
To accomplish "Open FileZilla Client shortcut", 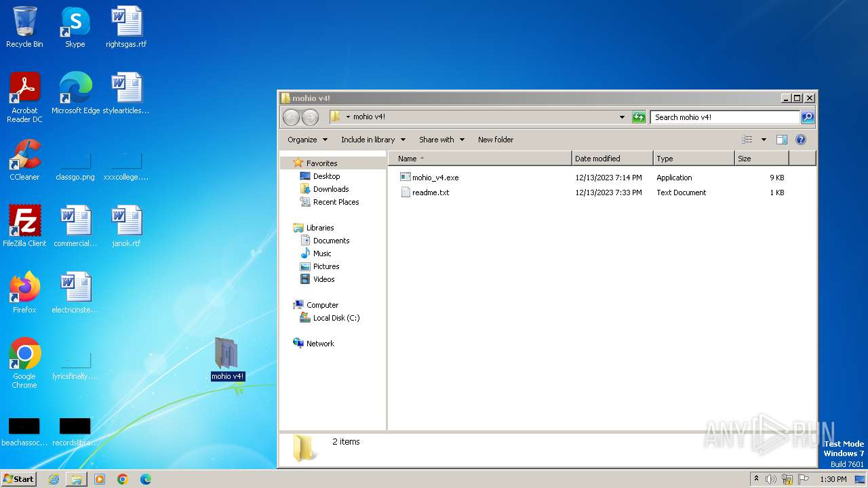I will click(x=24, y=226).
